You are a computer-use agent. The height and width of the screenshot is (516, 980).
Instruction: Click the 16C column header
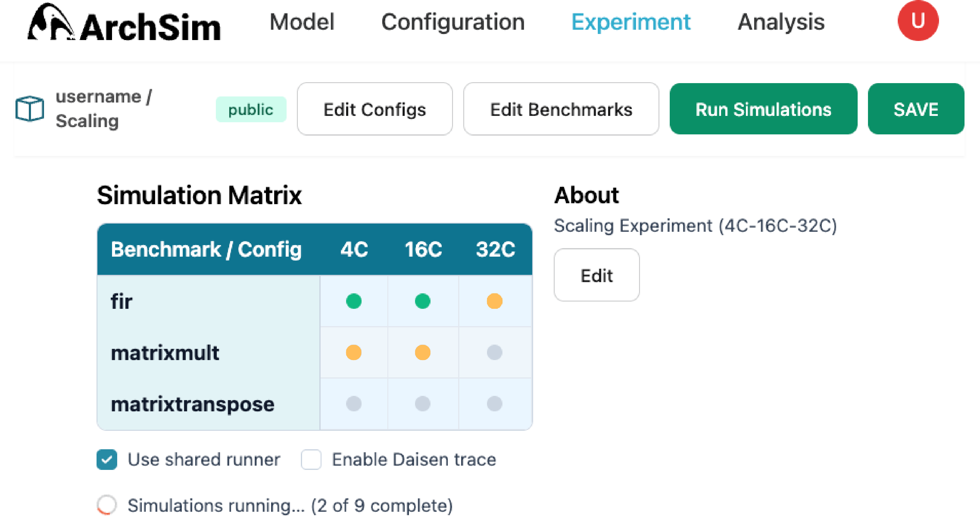pos(423,249)
